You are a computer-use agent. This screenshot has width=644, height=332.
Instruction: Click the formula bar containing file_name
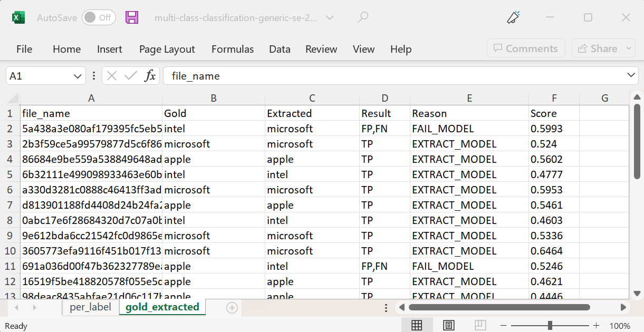(394, 76)
